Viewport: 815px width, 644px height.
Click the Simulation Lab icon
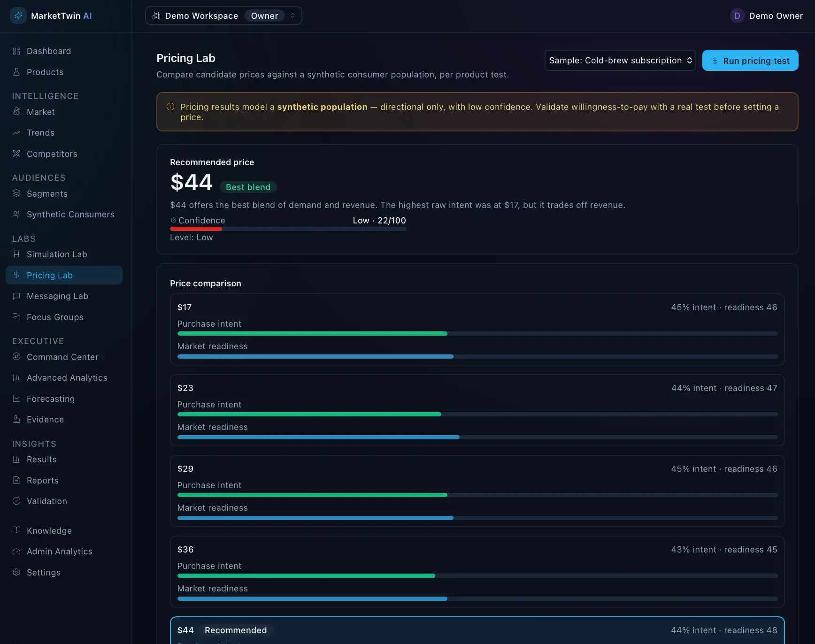(x=16, y=254)
